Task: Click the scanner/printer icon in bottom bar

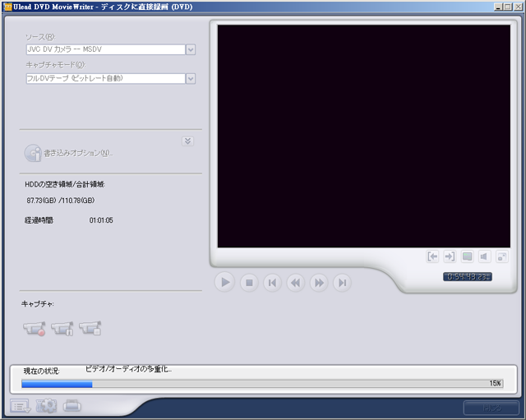Action: pyautogui.click(x=72, y=406)
